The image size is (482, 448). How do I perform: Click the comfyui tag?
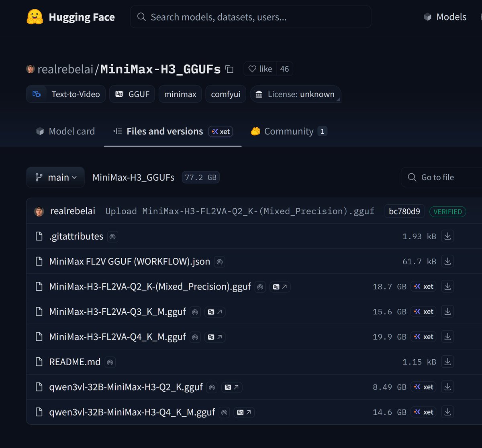click(x=226, y=94)
